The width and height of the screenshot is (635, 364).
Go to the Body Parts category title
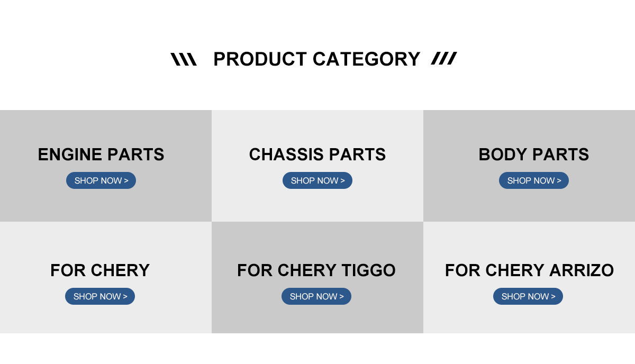point(533,154)
